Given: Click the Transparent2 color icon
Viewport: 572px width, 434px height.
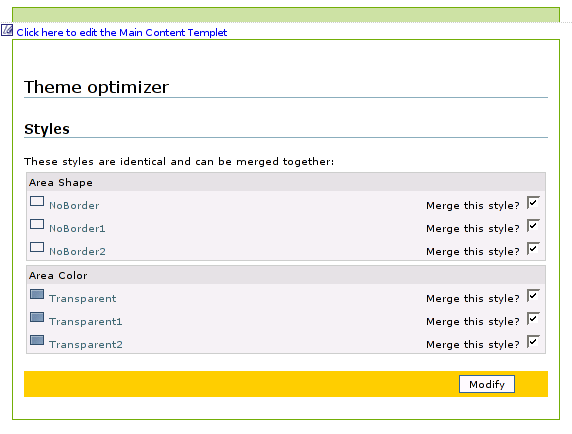Looking at the screenshot, I should coord(37,340).
